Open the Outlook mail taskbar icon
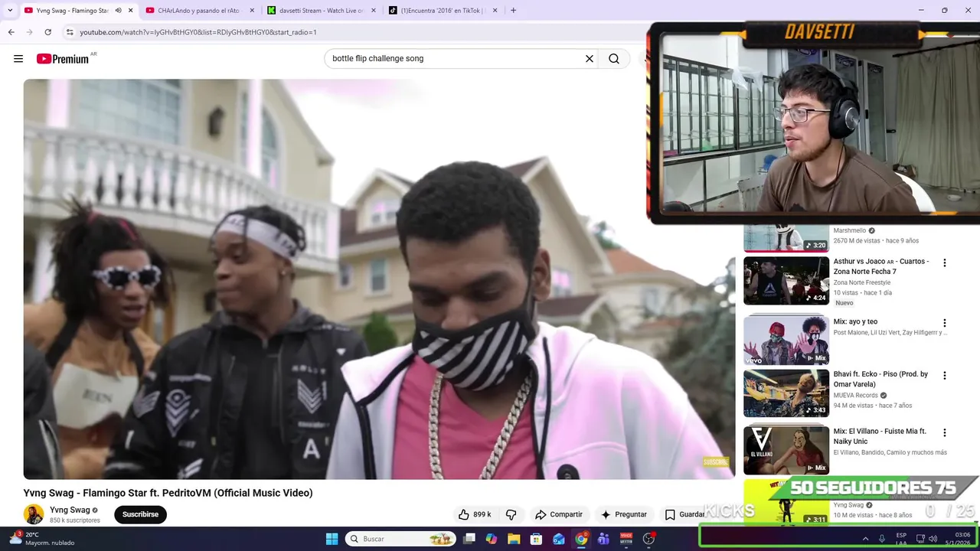Screen dimensions: 980x551 pyautogui.click(x=559, y=539)
